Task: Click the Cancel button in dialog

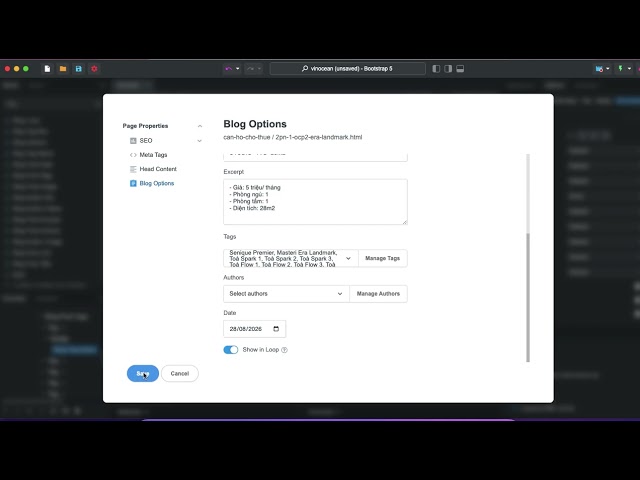Action: [x=180, y=373]
